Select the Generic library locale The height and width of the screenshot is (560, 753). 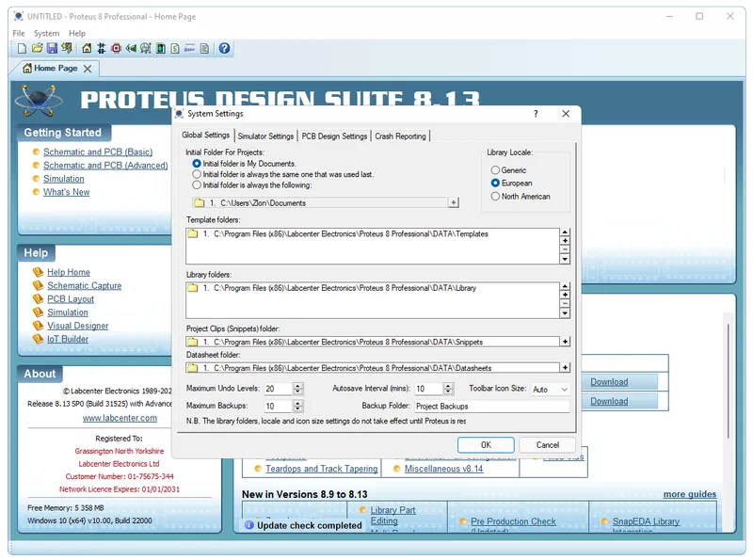click(496, 170)
